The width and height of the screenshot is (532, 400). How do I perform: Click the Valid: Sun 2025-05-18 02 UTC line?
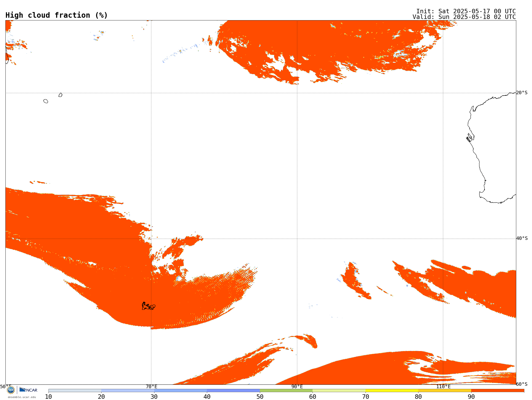pyautogui.click(x=464, y=17)
